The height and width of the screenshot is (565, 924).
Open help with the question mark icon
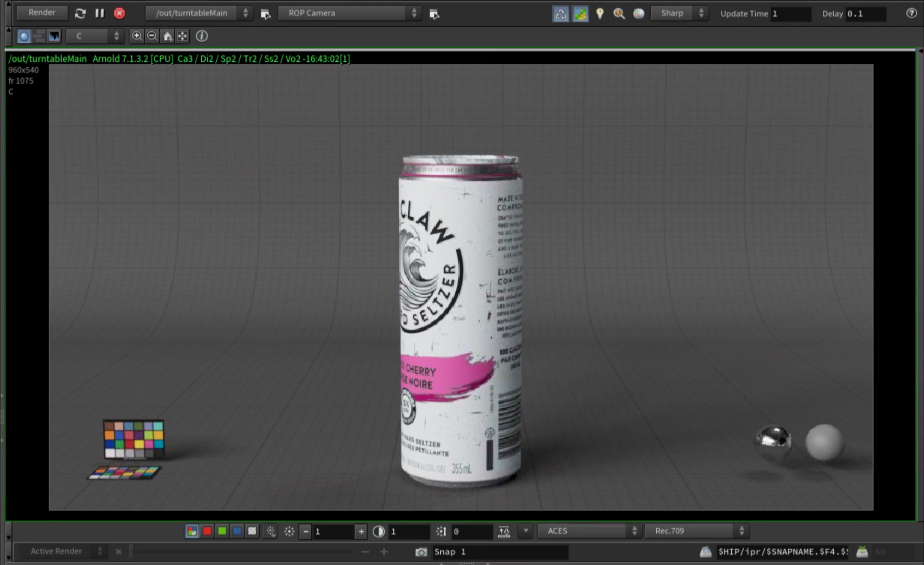[x=912, y=13]
